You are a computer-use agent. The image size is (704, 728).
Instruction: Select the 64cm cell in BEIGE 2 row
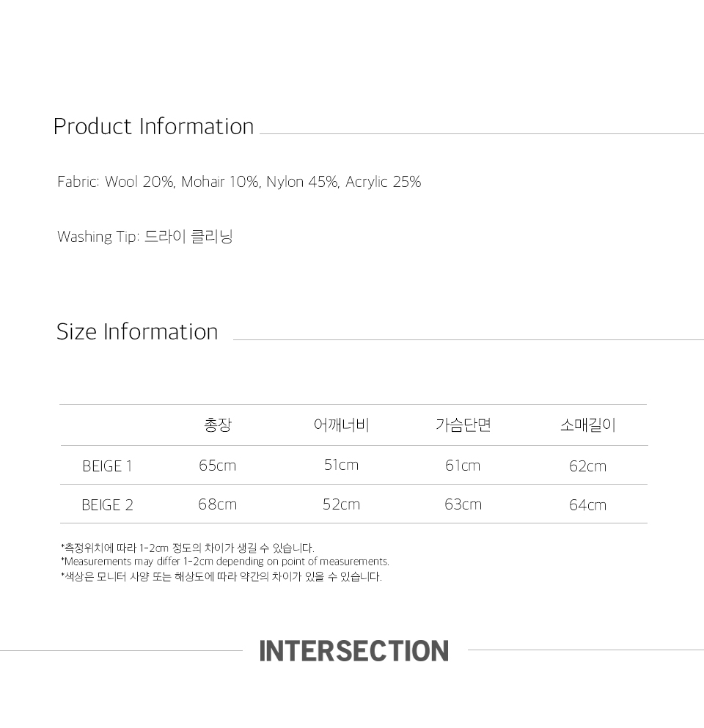pyautogui.click(x=587, y=505)
